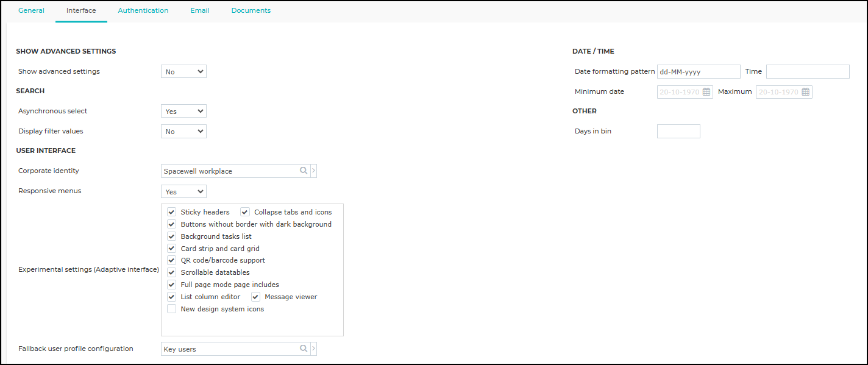This screenshot has width=868, height=365.
Task: Open the Asynchronous select dropdown
Action: coord(183,111)
